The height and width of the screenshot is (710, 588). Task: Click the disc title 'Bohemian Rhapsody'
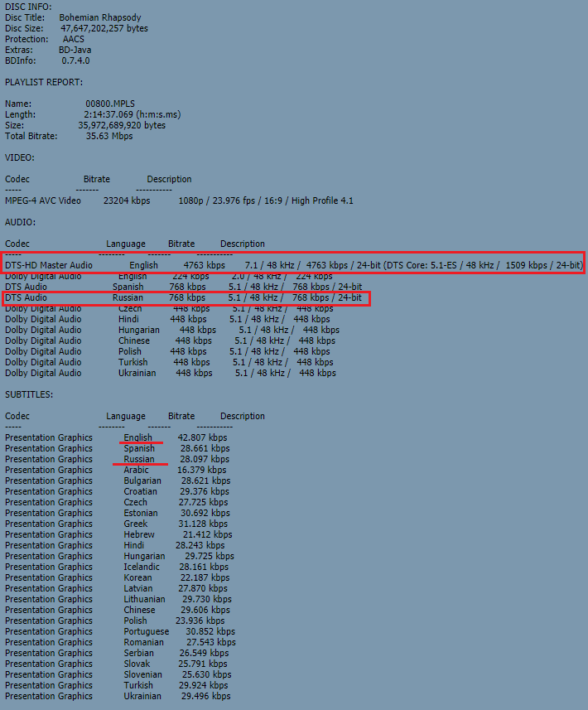[x=100, y=17]
